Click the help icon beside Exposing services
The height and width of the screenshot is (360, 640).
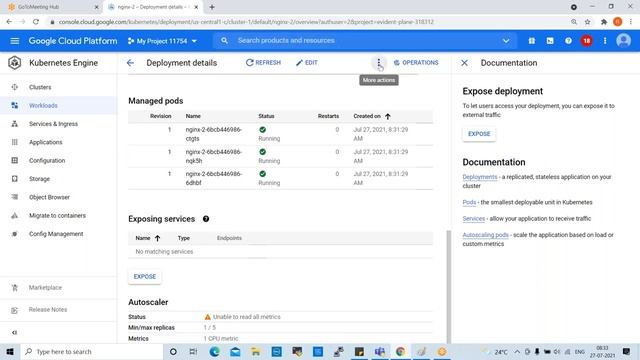pyautogui.click(x=206, y=219)
